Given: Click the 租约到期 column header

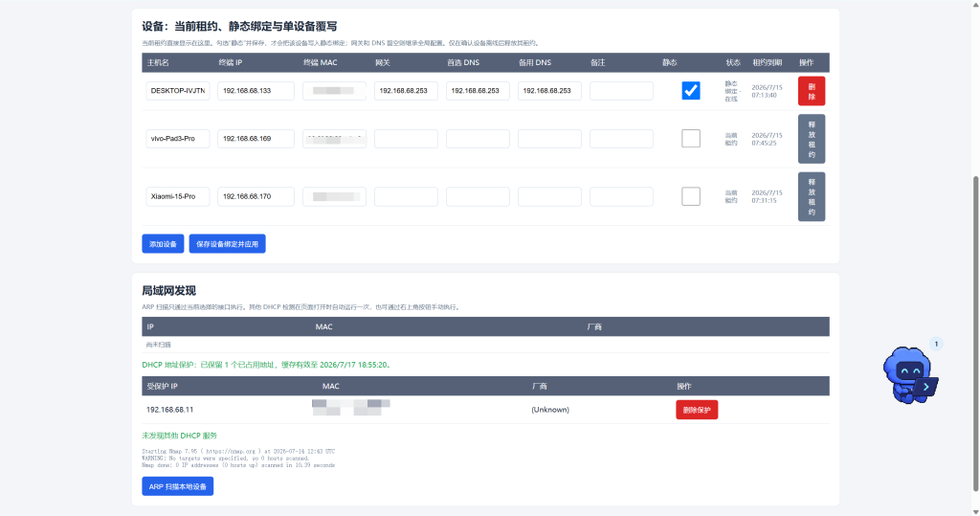Looking at the screenshot, I should (x=767, y=62).
